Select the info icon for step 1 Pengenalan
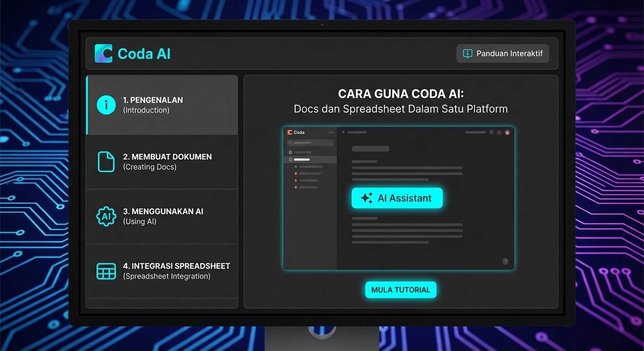This screenshot has height=351, width=644. [x=106, y=105]
